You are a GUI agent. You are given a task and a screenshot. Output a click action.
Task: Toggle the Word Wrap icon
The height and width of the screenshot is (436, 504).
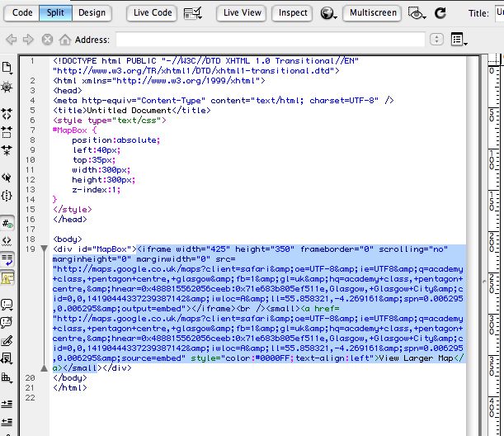coord(7,258)
